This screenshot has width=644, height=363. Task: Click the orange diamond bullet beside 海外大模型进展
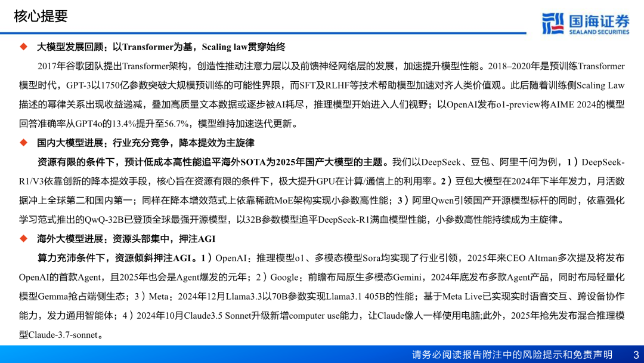tap(24, 238)
